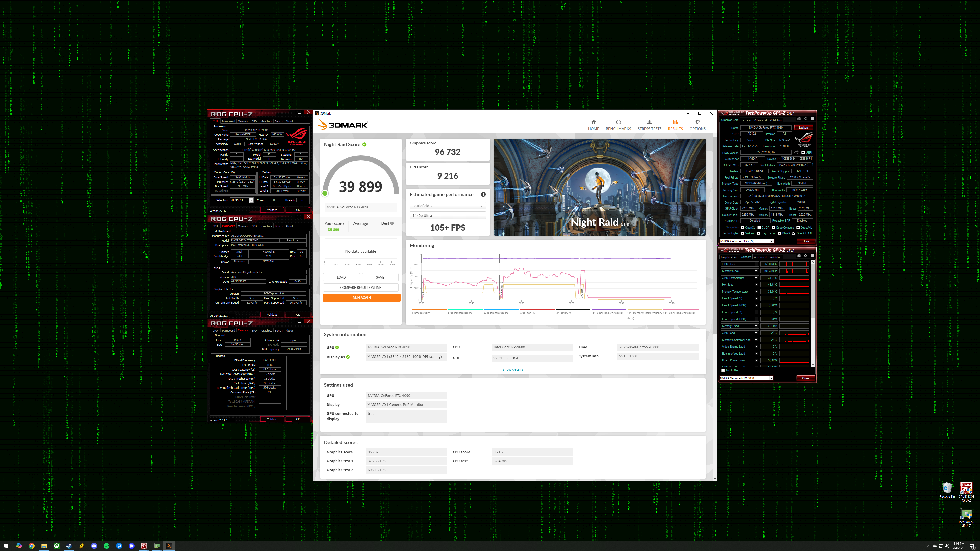Click refresh icon in GPU-Z Sensors window
Viewport: 980px width, 551px height.
pyautogui.click(x=805, y=256)
